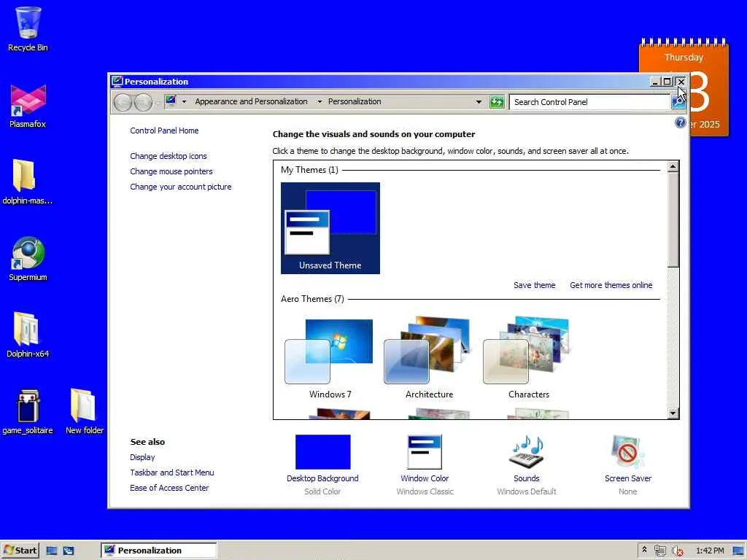This screenshot has height=560, width=747.
Task: Click the clock showing 1:42 PM
Action: click(710, 551)
